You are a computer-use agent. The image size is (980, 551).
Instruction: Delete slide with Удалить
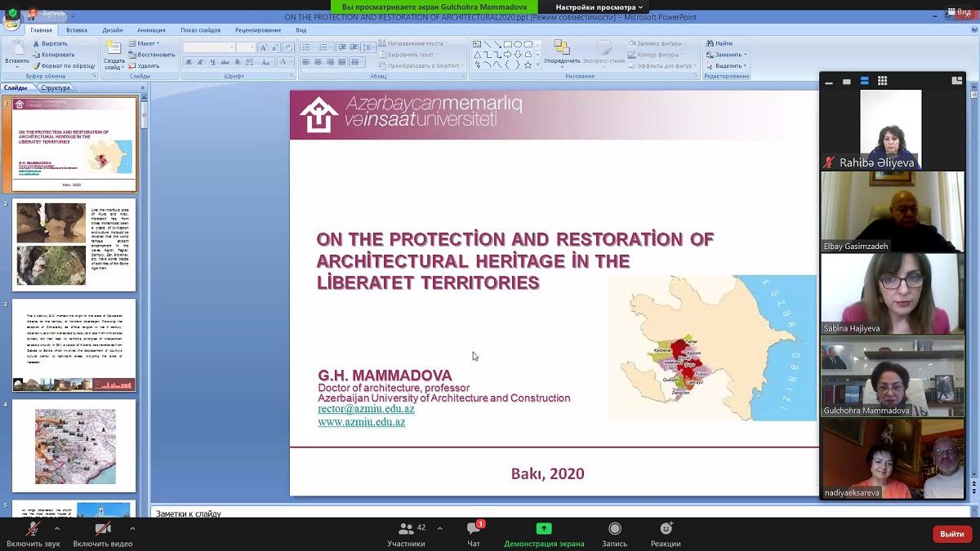(145, 65)
